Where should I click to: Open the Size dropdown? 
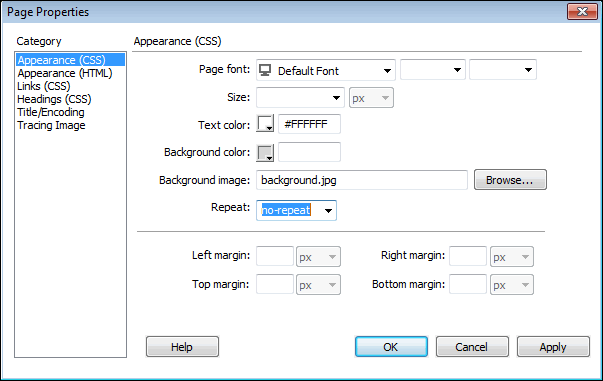[300, 98]
